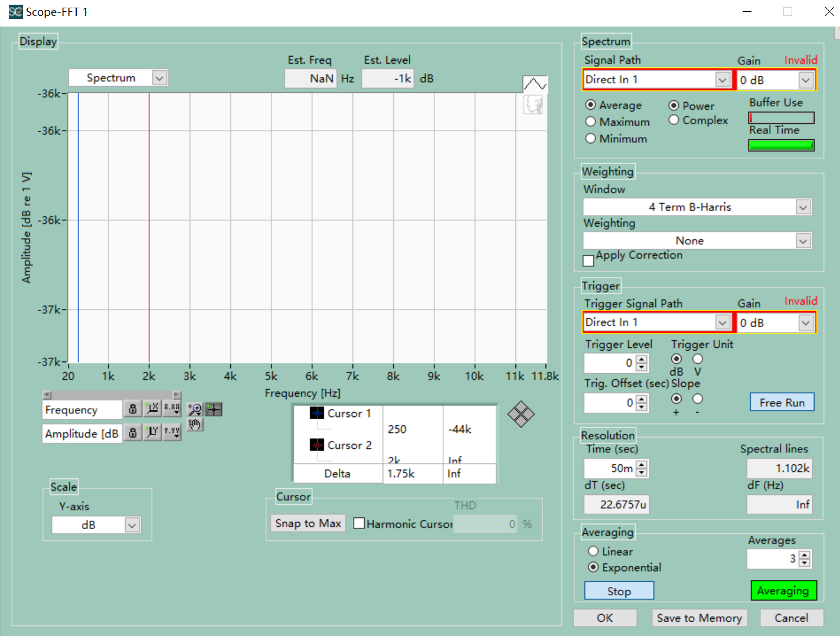Decrement the Trig. Offset stepper
This screenshot has width=840, height=636.
pos(642,407)
